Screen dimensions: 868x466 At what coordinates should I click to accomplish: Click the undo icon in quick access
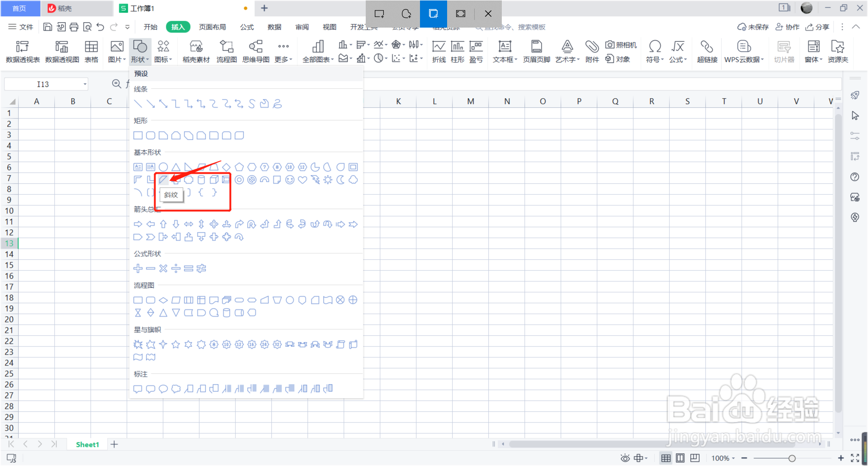point(100,27)
